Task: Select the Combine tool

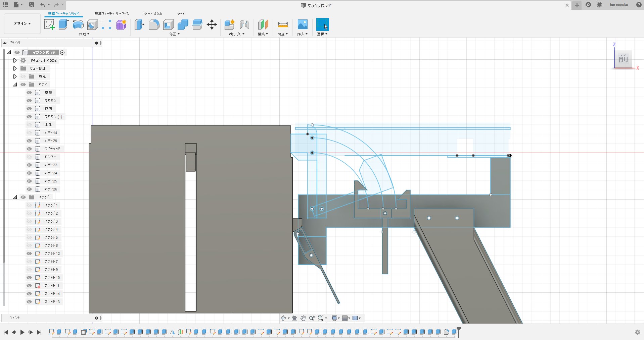Action: pos(183,24)
